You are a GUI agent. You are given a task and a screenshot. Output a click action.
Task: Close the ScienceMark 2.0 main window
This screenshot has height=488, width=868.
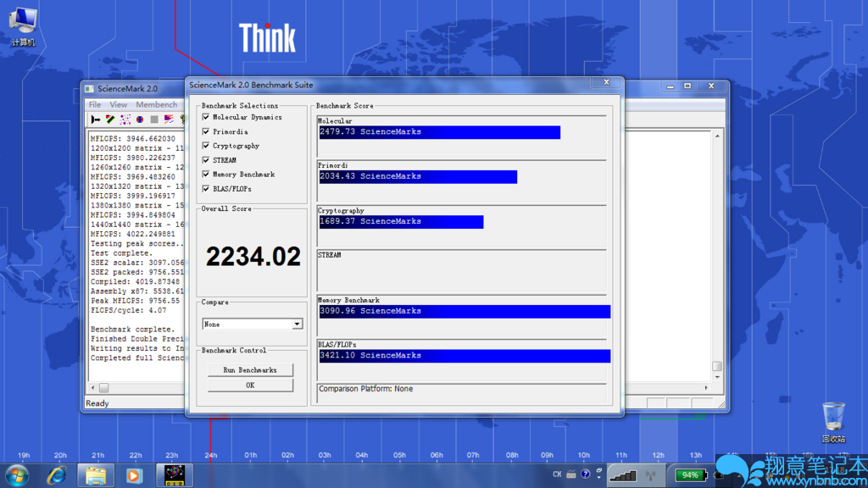(x=711, y=86)
